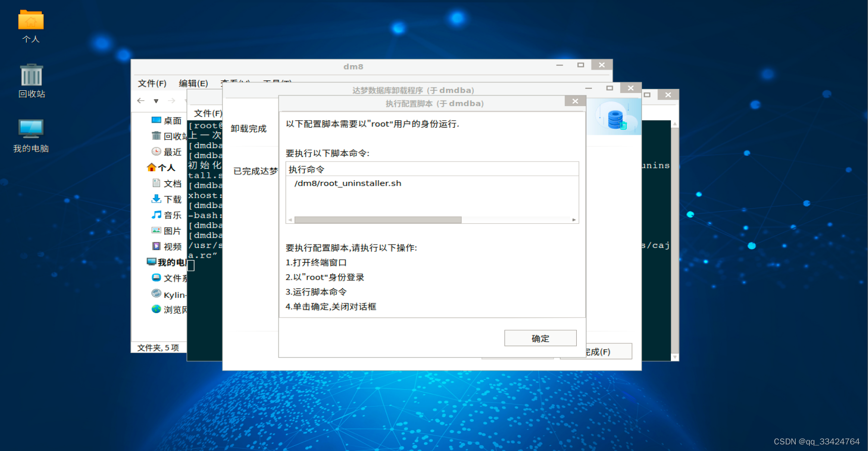
Task: Minimize the 达梦数据库卸载程序 window
Action: point(588,88)
